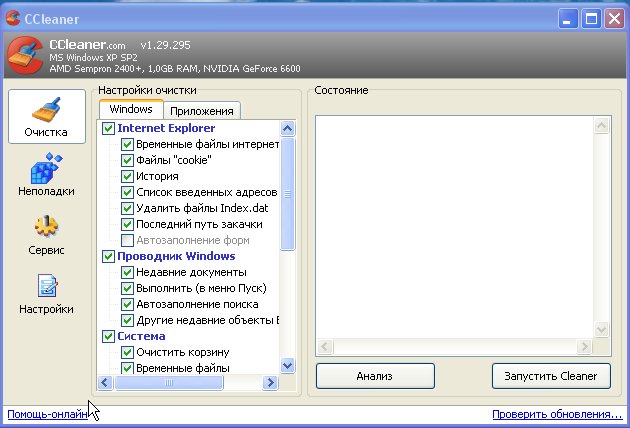Click the Запустить Cleaner button
Viewport: 630px width, 428px height.
551,376
